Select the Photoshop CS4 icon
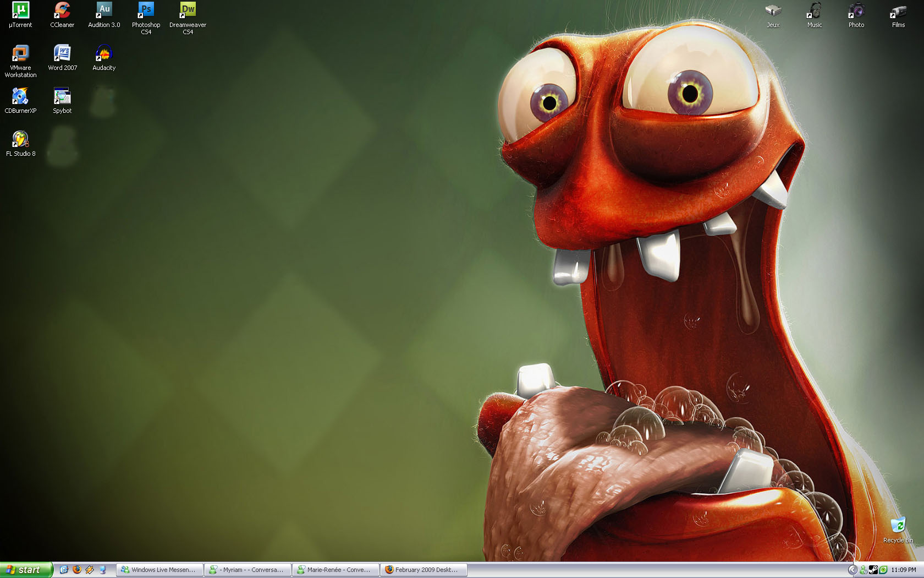This screenshot has width=924, height=578. (x=146, y=10)
